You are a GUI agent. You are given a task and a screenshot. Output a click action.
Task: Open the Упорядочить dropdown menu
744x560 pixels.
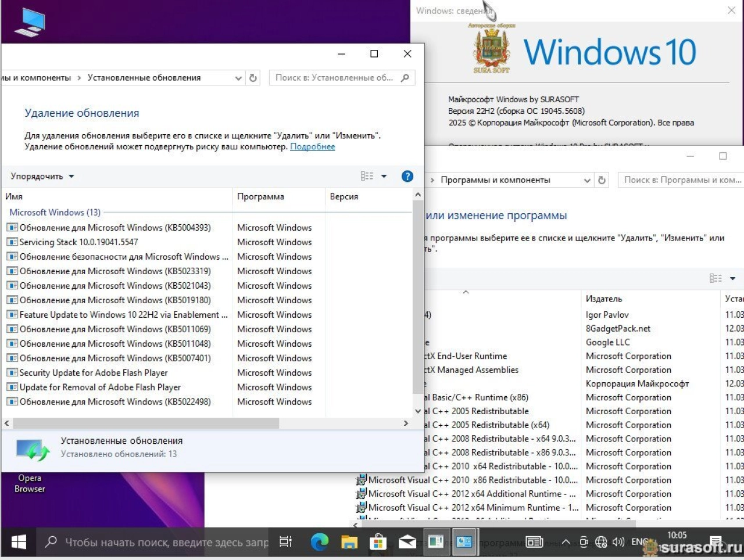coord(42,176)
